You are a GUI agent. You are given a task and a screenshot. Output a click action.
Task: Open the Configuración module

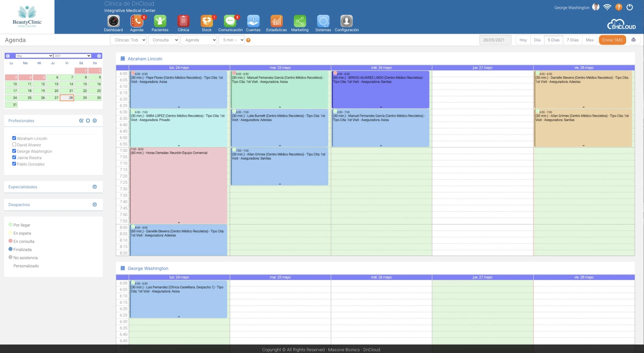tap(346, 21)
